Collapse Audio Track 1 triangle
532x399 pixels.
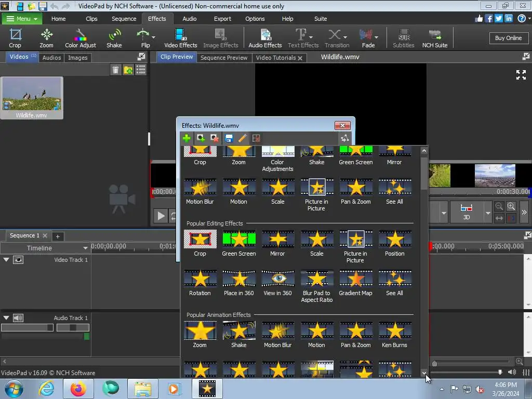6,317
